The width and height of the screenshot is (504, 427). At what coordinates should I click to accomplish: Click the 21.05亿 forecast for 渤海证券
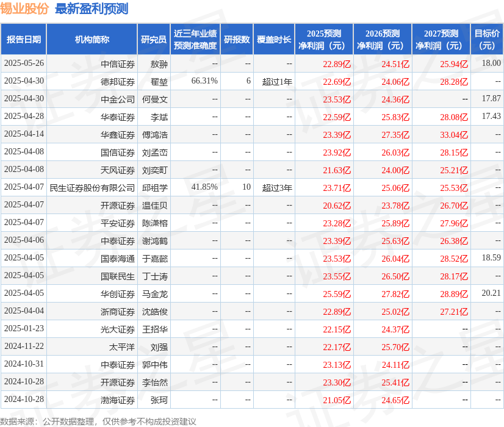pos(336,400)
